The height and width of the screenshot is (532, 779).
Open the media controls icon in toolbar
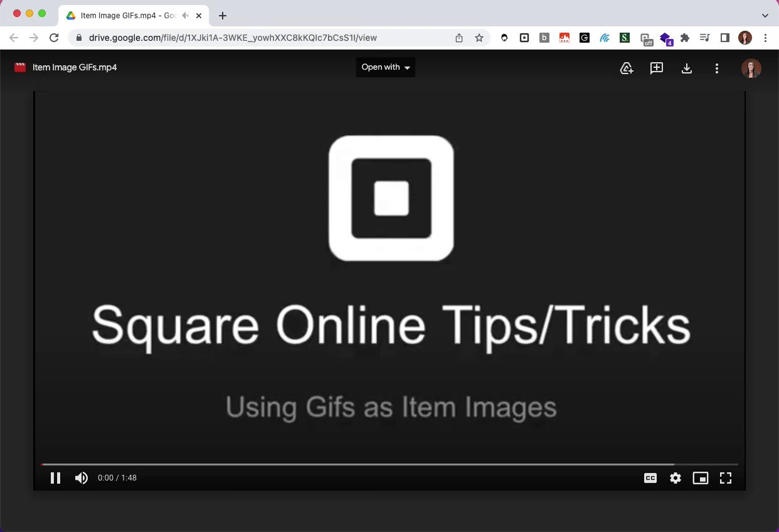pyautogui.click(x=705, y=38)
